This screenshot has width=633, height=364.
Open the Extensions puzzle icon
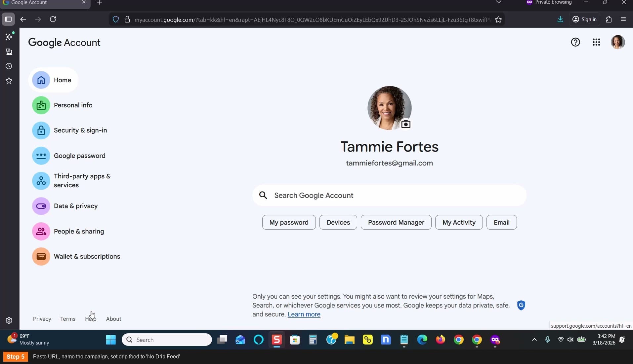coord(609,19)
